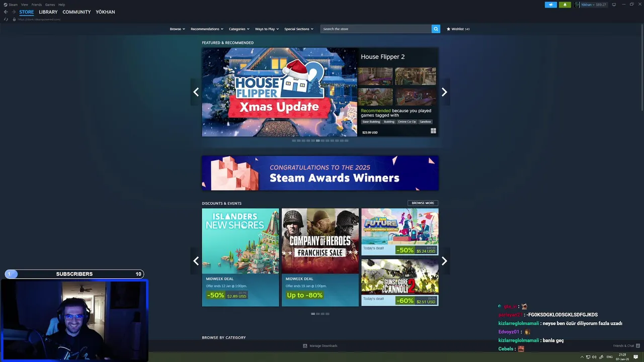
Task: Switch to the COMMUNITY tab
Action: 76,12
